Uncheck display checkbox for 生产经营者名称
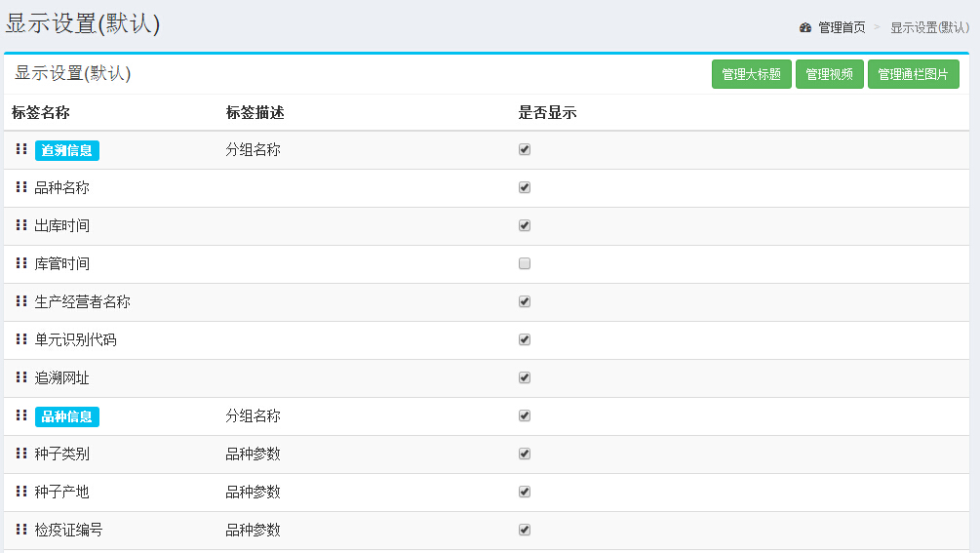Screen dimensions: 980x553 click(x=525, y=301)
